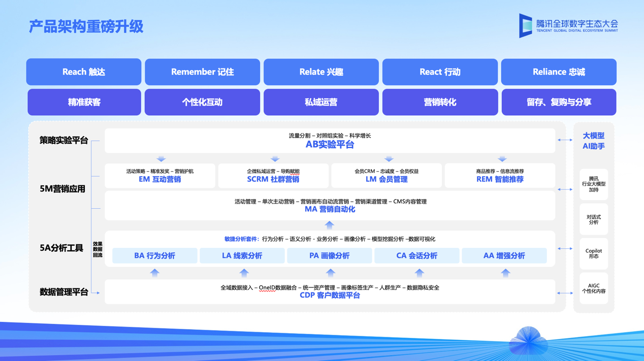Viewport: 644px width, 361px height.
Task: Select the LA 线索分析 block
Action: [242, 255]
